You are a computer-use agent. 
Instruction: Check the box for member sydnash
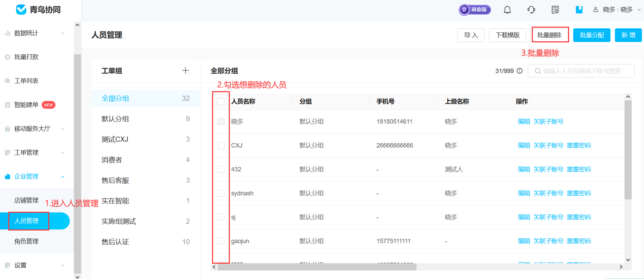(221, 193)
